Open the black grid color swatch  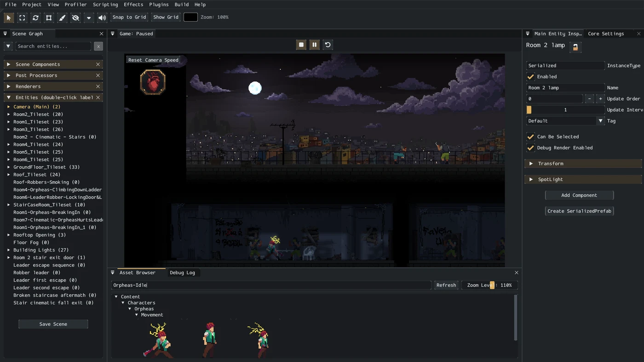pos(190,17)
